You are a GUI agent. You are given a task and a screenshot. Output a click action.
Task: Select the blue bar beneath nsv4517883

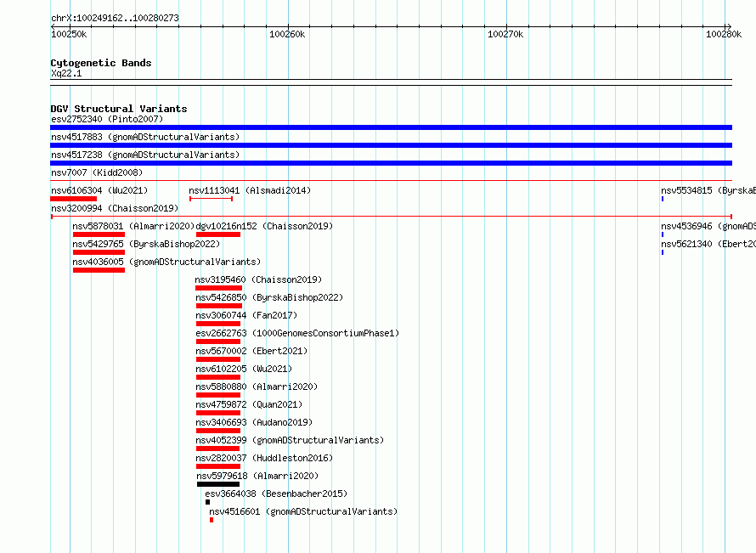click(x=391, y=145)
